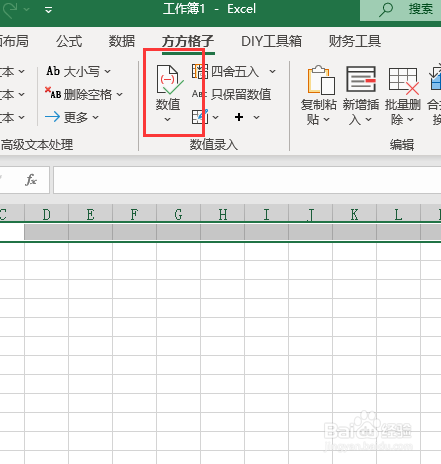Click the 批量删除 table icon

404,81
